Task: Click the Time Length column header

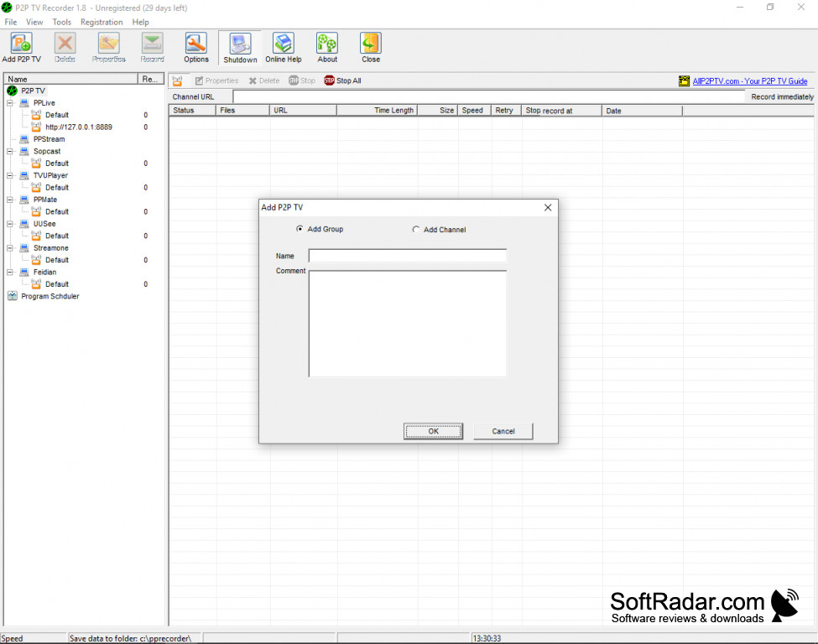Action: [x=377, y=111]
